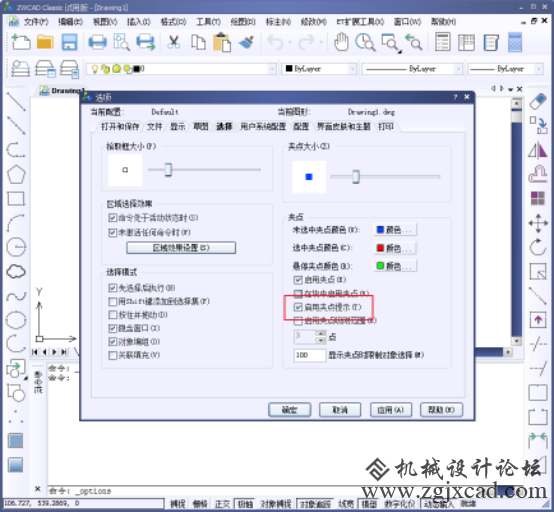This screenshot has width=554, height=512.
Task: Switch to the 显示 tab
Action: pos(177,126)
